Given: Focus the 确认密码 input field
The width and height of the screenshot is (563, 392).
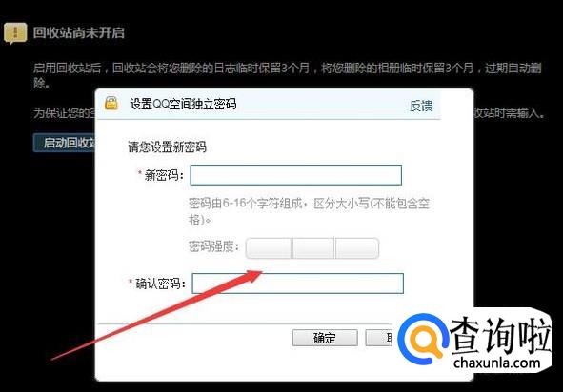Looking at the screenshot, I should (x=297, y=284).
